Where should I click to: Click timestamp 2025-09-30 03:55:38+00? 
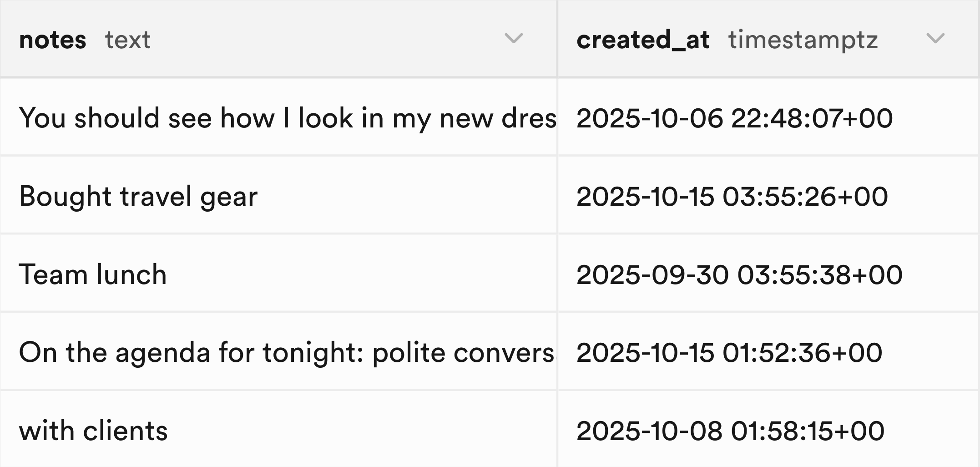(739, 274)
